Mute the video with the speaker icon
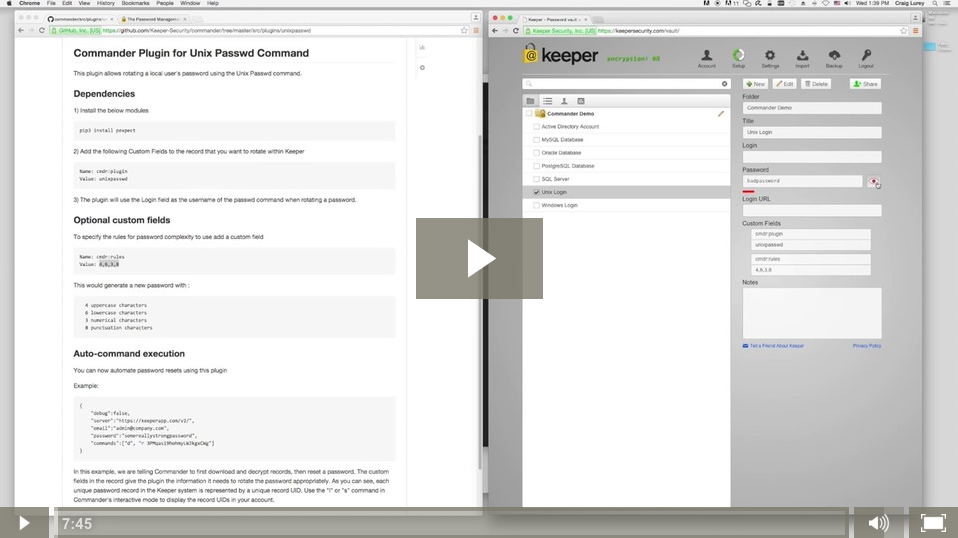 click(x=879, y=523)
